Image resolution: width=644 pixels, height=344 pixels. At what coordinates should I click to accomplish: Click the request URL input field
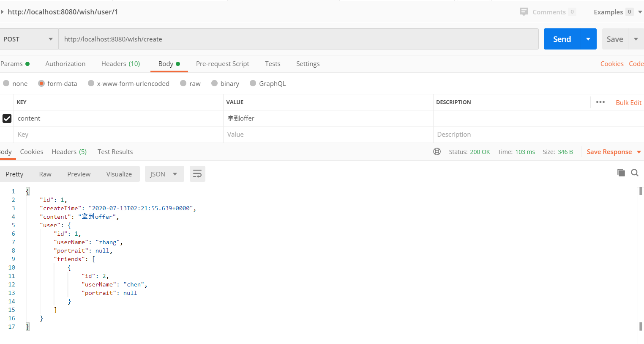pos(298,39)
